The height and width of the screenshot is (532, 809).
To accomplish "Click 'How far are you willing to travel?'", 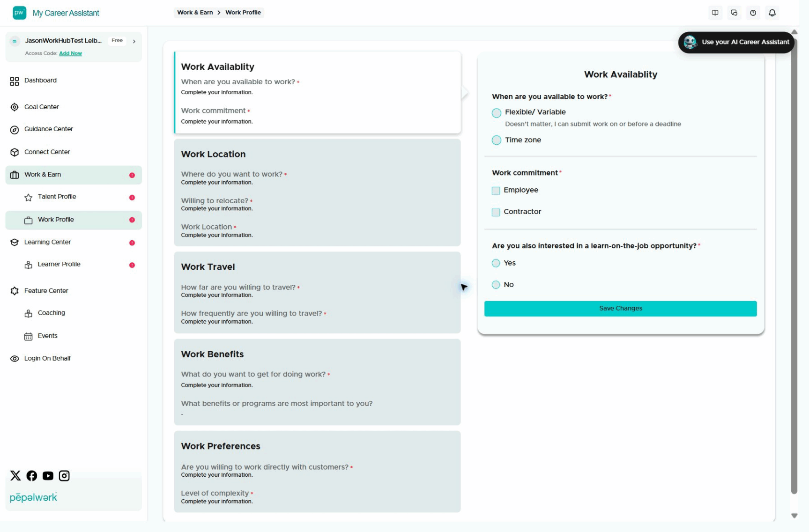I will 238,288.
